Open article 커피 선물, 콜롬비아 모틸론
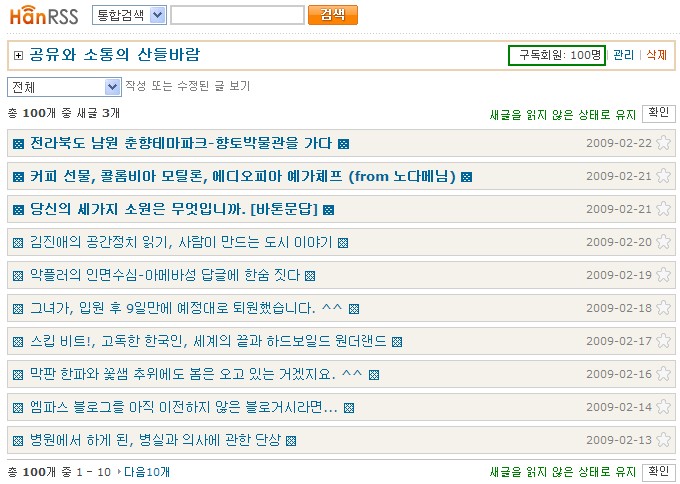The height and width of the screenshot is (484, 680). pyautogui.click(x=242, y=176)
